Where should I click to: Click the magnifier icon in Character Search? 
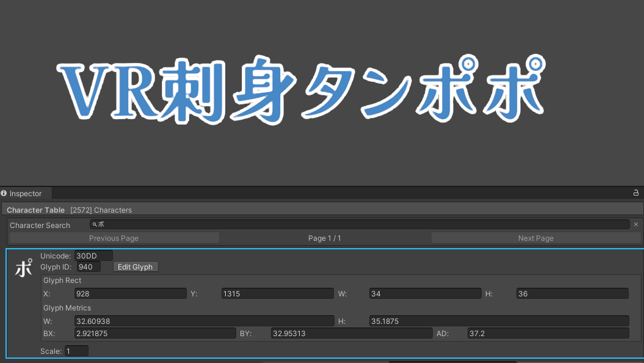[x=94, y=225]
